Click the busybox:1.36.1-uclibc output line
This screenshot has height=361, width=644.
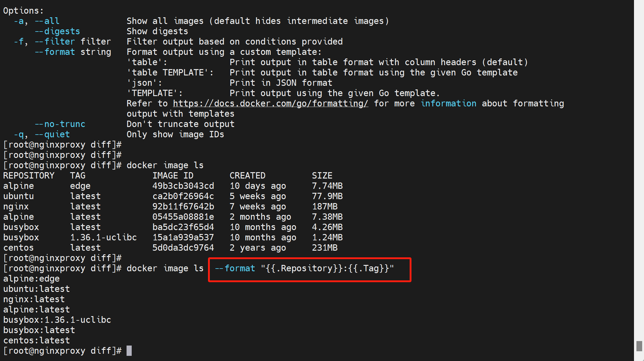[x=57, y=320]
